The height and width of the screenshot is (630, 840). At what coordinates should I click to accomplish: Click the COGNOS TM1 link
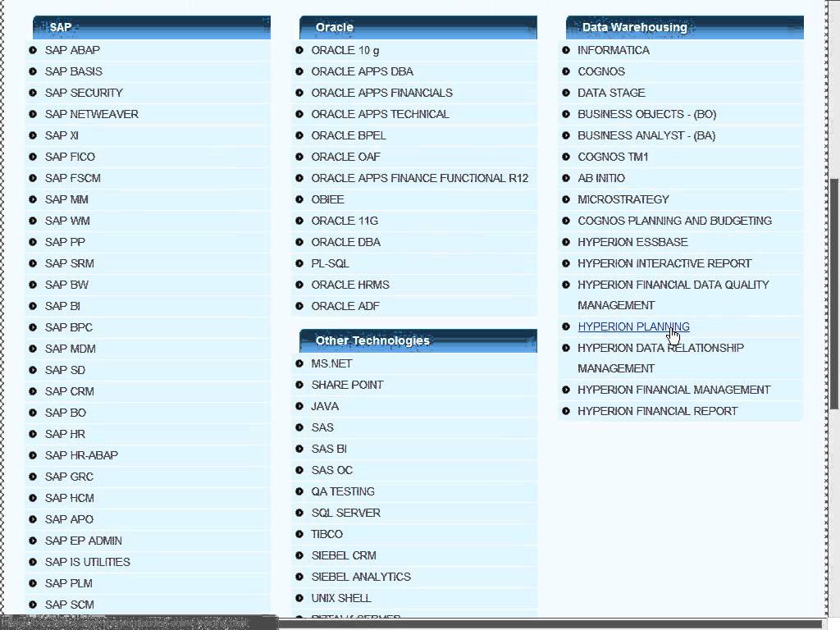(x=613, y=157)
